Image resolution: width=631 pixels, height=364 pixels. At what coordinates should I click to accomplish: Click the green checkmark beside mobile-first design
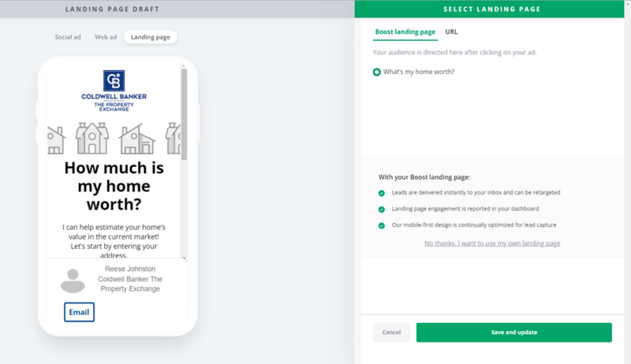382,225
